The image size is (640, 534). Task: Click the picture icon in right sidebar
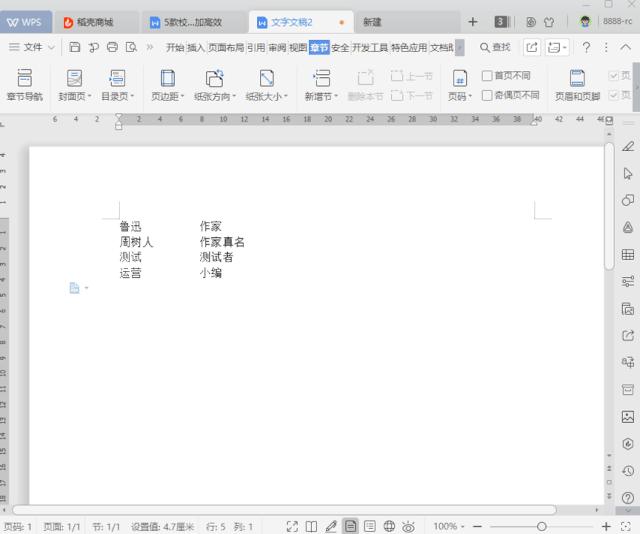[628, 417]
